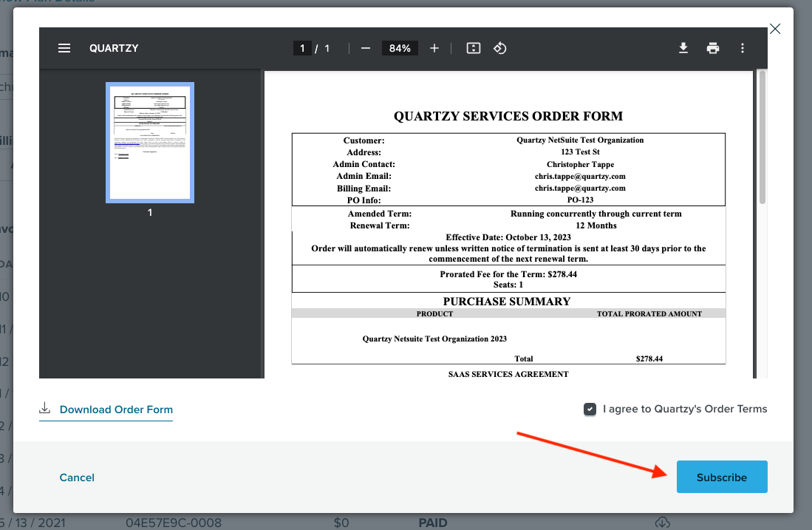This screenshot has width=812, height=530.
Task: Close the order form dialog
Action: coord(775,29)
